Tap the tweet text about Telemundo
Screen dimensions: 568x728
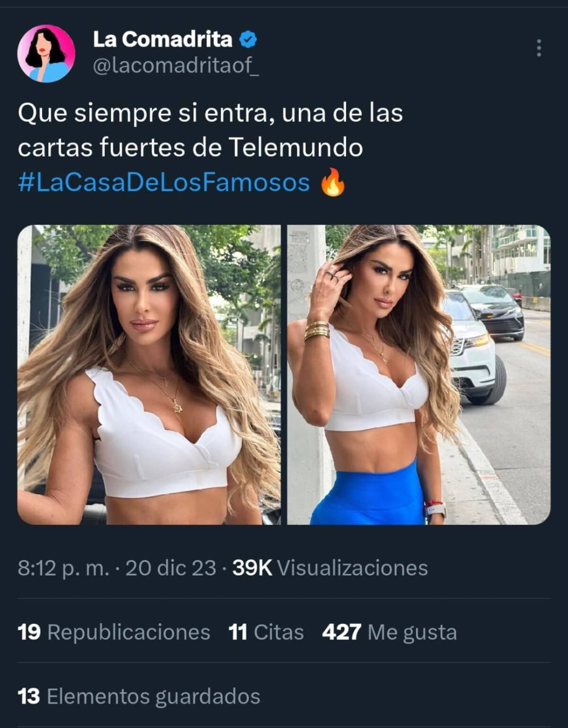(210, 130)
